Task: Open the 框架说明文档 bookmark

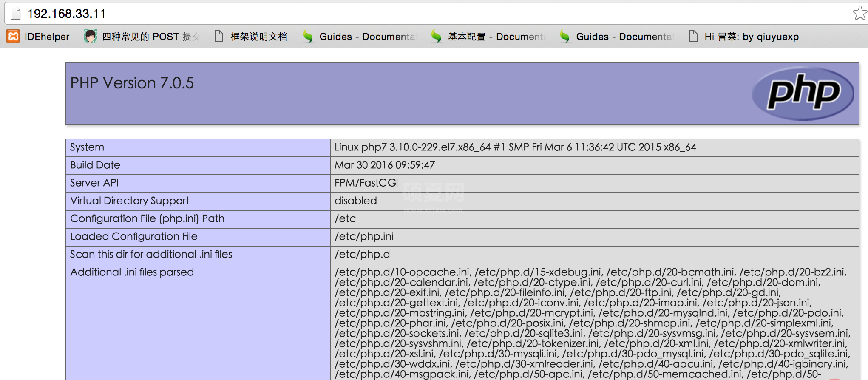Action: (x=259, y=37)
